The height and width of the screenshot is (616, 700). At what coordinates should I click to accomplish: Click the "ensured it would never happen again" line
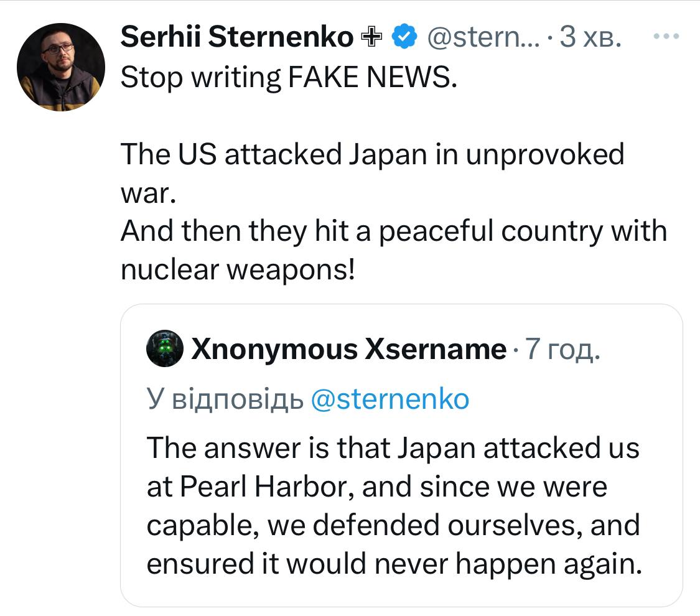click(393, 563)
